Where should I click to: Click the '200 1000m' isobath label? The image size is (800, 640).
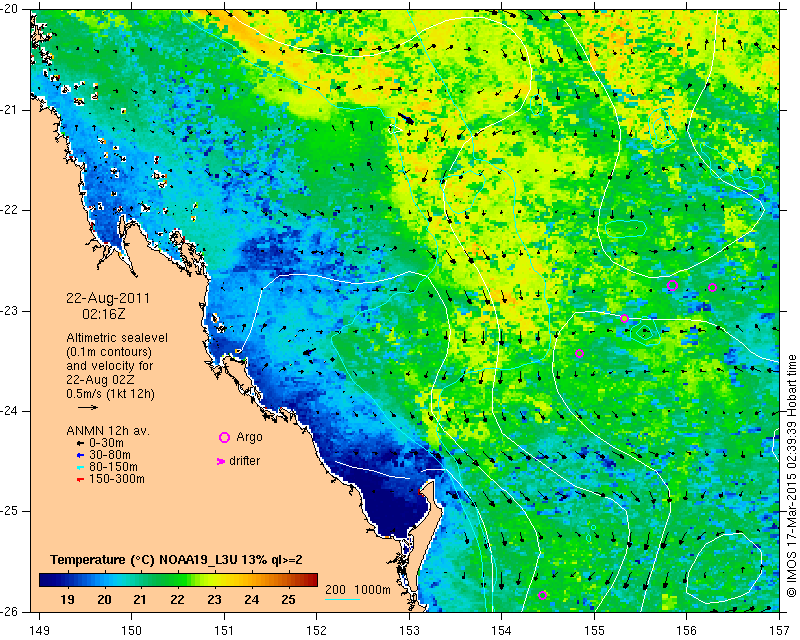point(358,589)
